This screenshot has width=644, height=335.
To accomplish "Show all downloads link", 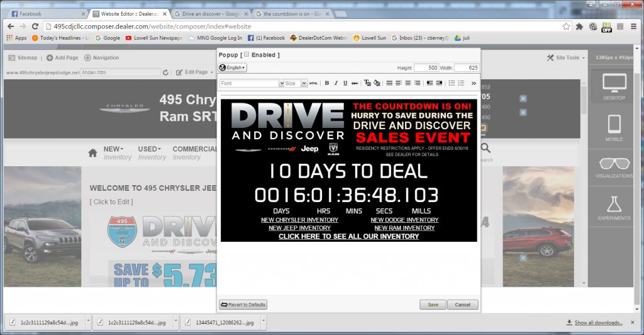I will click(598, 322).
